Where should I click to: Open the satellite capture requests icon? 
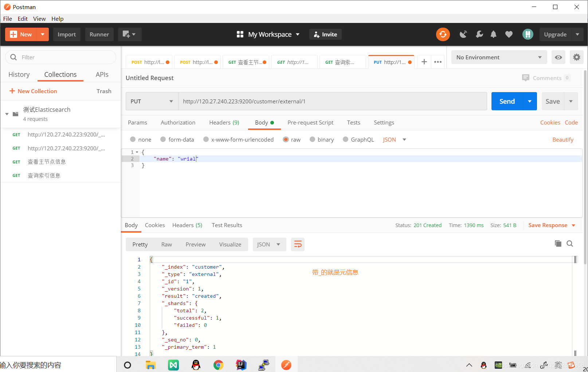click(463, 34)
